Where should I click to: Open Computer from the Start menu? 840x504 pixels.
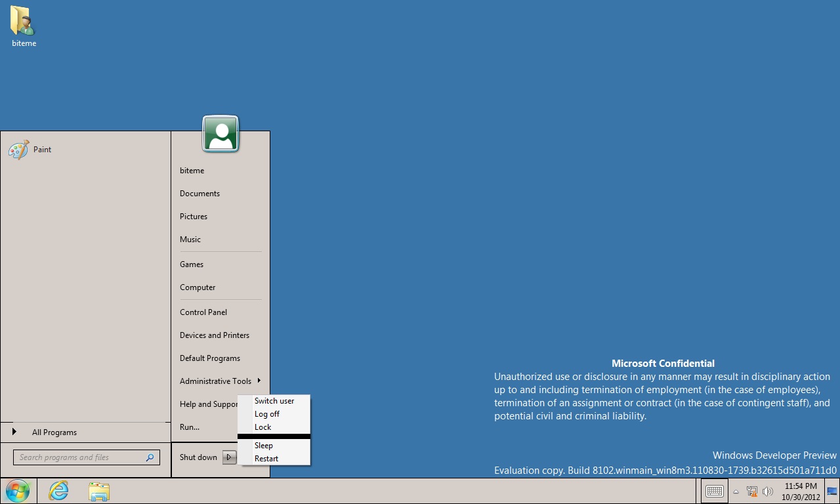tap(198, 287)
